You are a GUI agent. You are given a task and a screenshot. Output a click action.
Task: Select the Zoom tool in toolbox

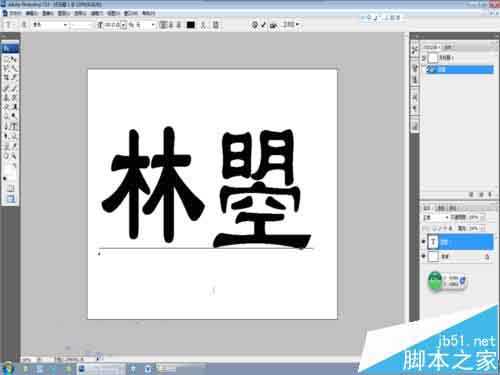(x=14, y=156)
